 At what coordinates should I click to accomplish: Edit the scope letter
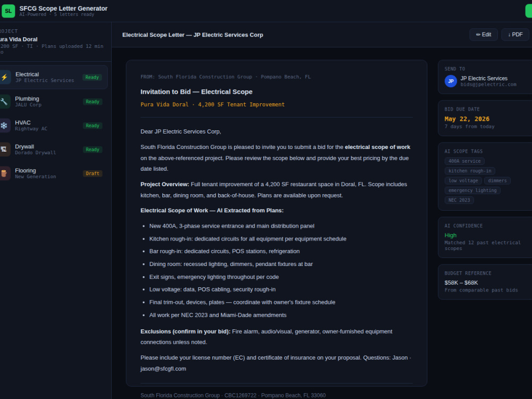tap(484, 35)
